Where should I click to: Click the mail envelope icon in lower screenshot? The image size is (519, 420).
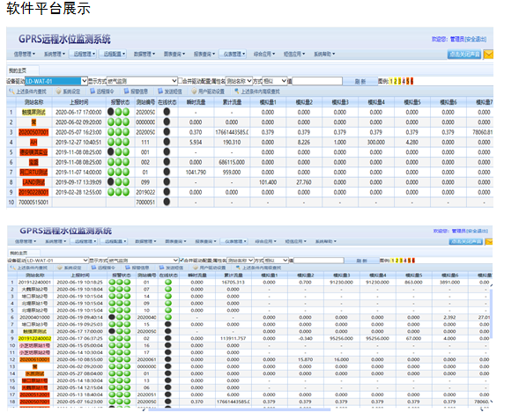pyautogui.click(x=489, y=242)
